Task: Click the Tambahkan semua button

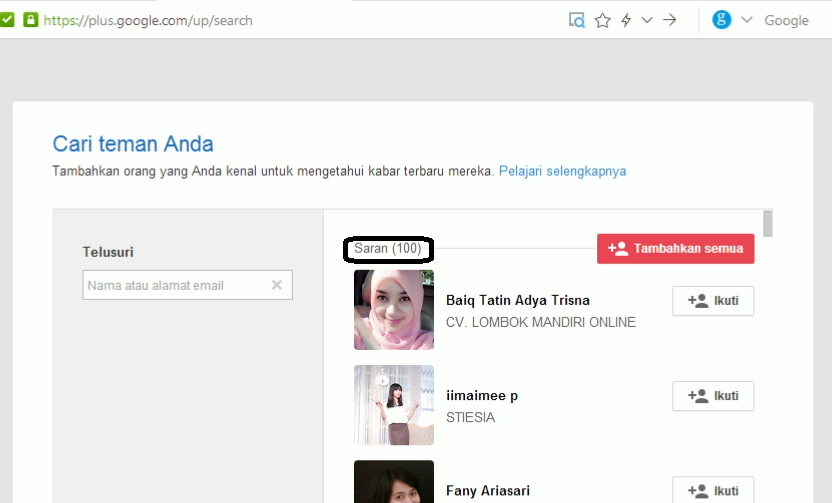Action: pos(675,248)
